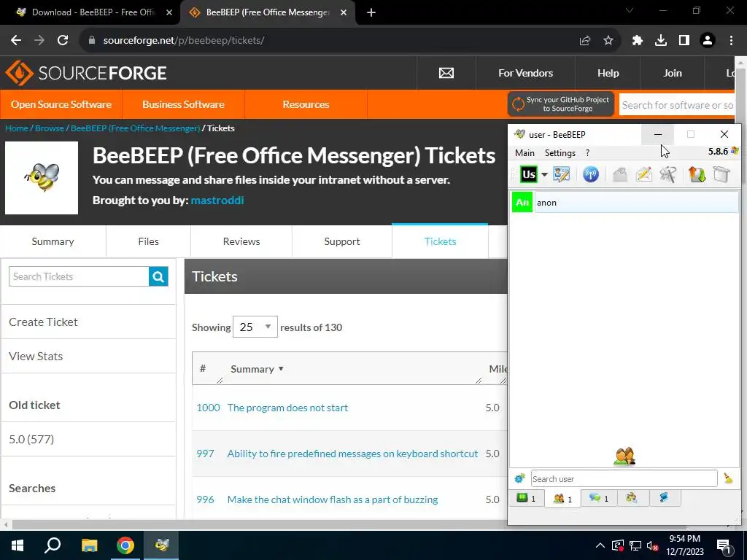The width and height of the screenshot is (747, 560).
Task: Open the file transfer arrows icon
Action: 697,174
